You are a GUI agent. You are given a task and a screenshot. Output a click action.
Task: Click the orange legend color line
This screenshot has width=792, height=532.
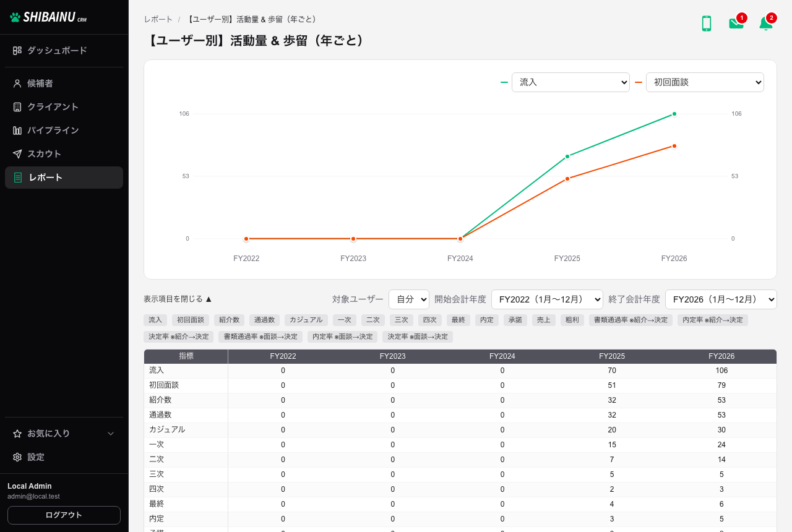pos(639,82)
